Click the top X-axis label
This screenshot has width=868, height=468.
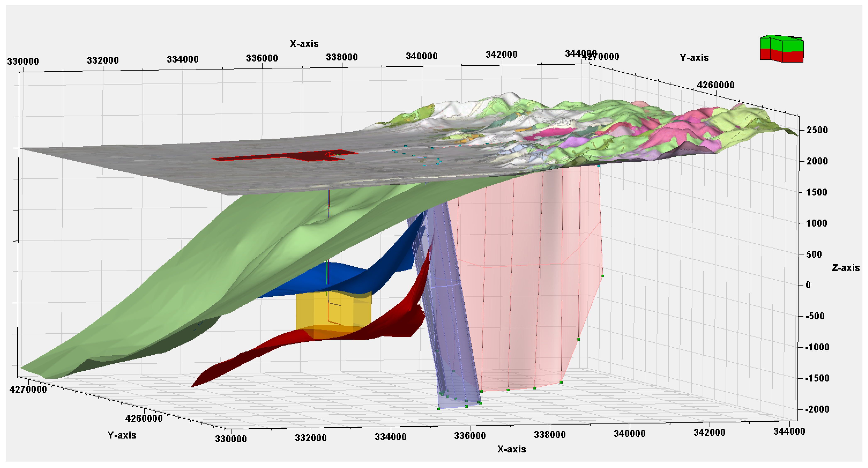point(304,44)
